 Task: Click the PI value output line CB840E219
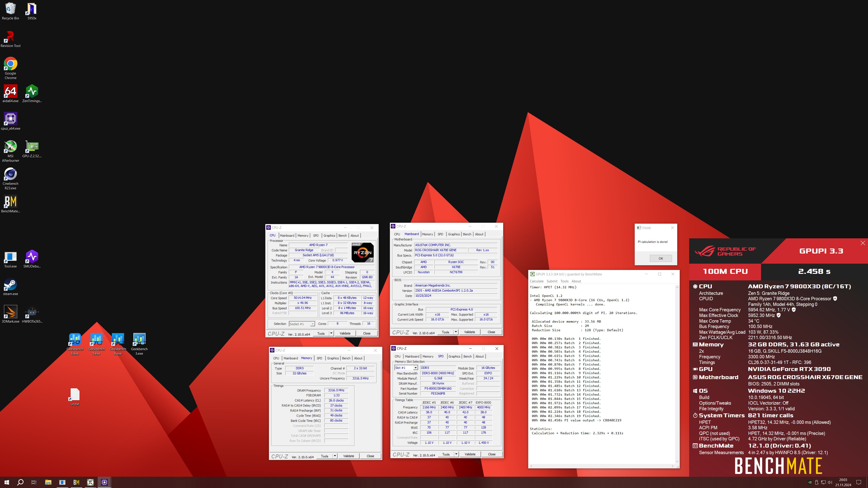pyautogui.click(x=577, y=420)
